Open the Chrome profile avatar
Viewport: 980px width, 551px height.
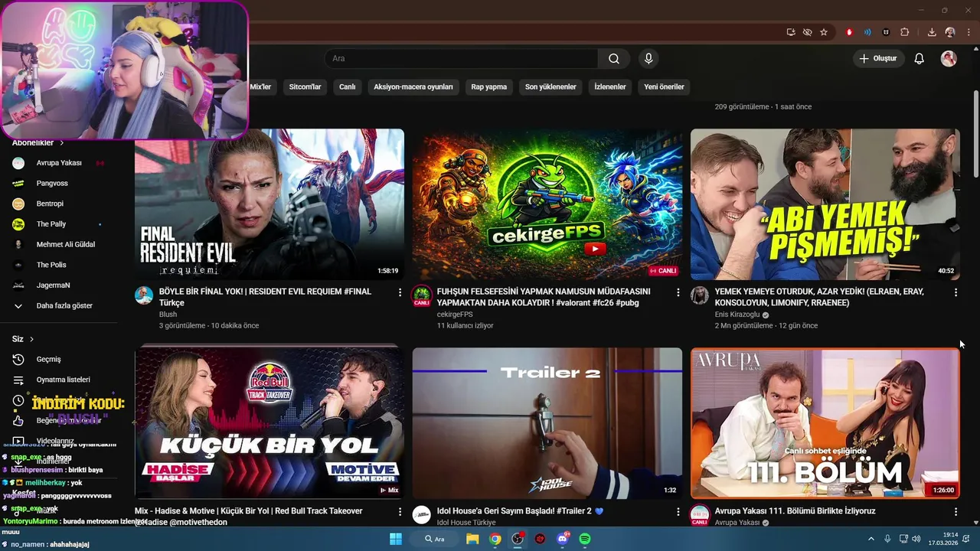(950, 32)
